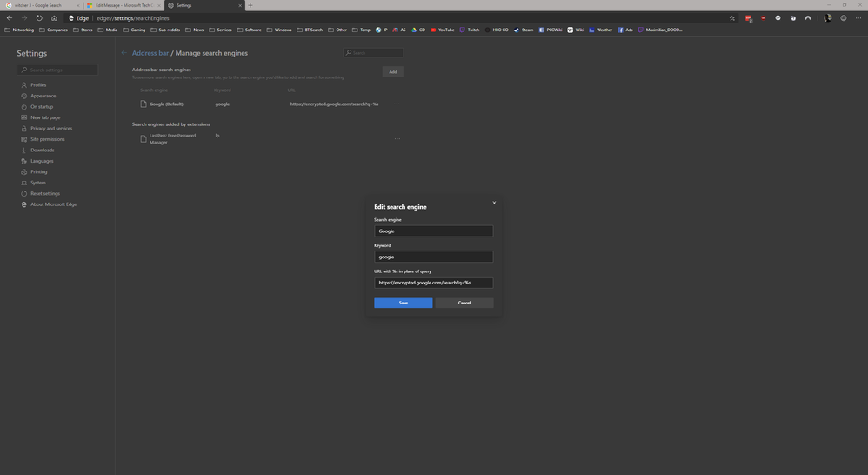Screen dimensions: 868x475
Task: Go back using arrow beside Address bar heading
Action: point(124,53)
